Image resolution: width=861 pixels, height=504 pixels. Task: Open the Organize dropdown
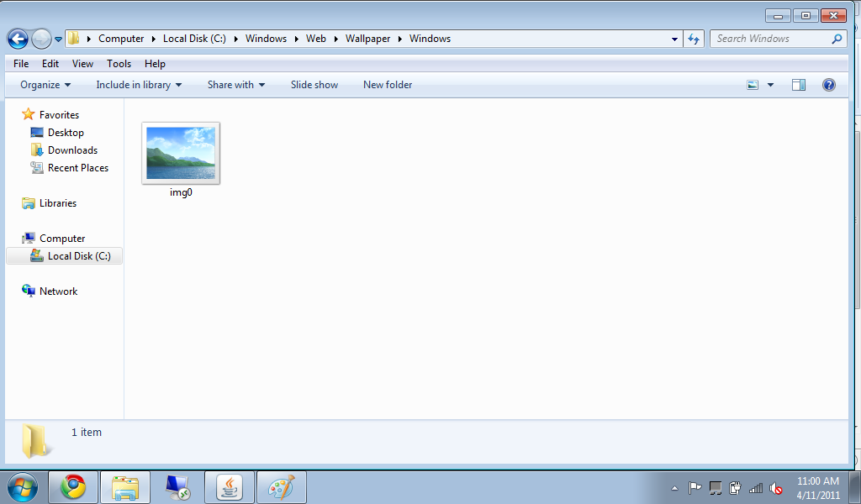[x=45, y=85]
